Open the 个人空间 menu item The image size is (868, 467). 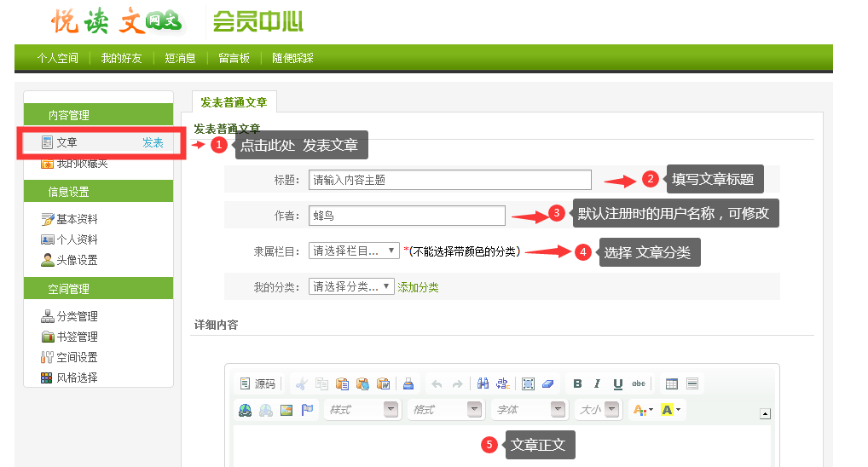click(x=57, y=58)
